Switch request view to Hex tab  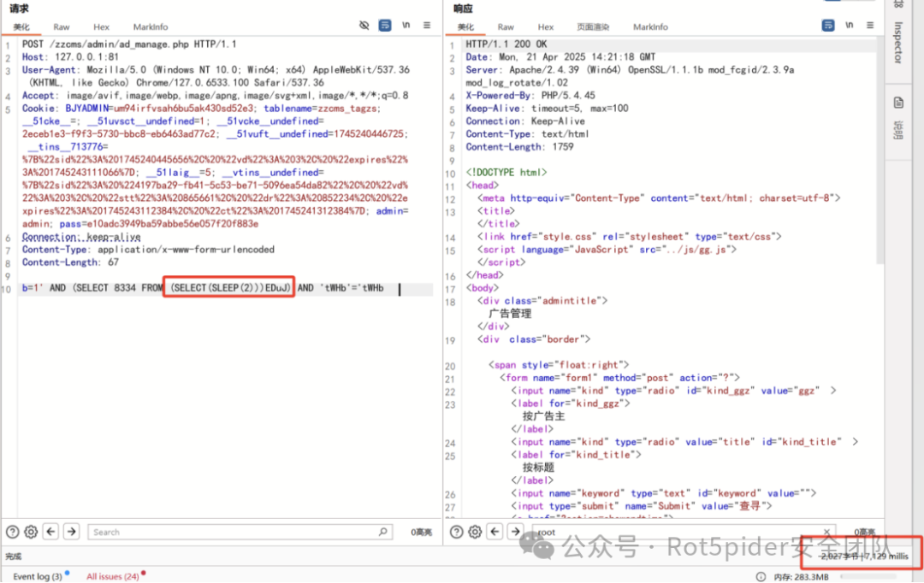pyautogui.click(x=101, y=27)
